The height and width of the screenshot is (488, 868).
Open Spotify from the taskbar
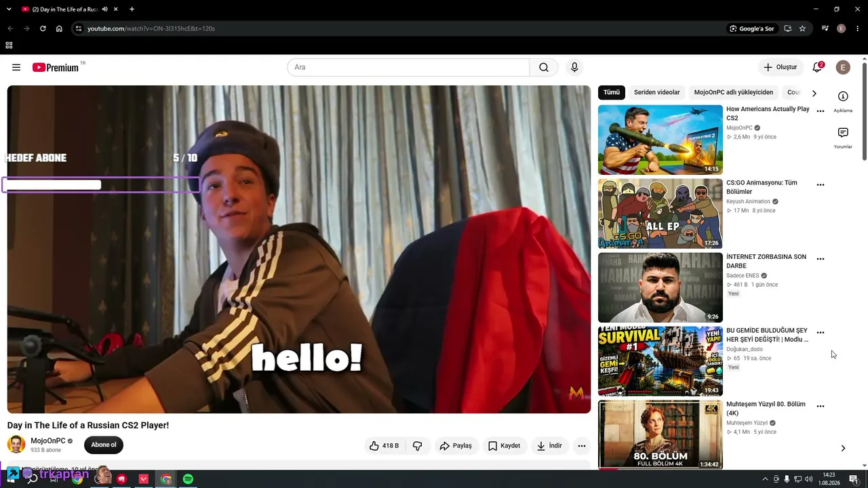188,479
